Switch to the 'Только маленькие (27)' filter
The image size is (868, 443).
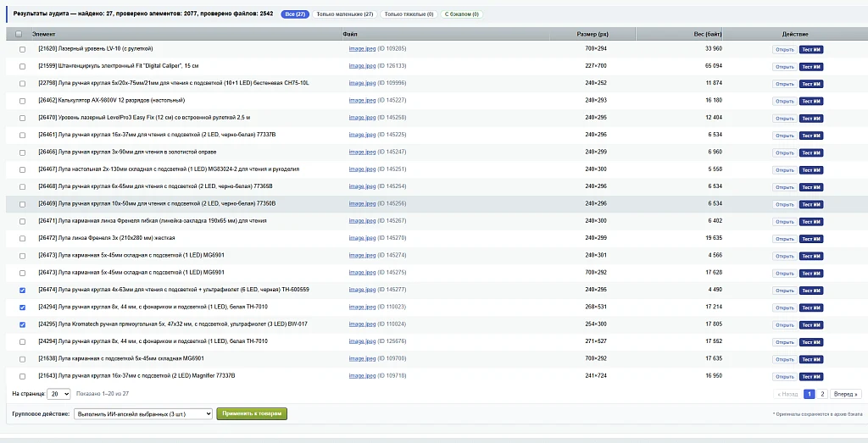[344, 14]
